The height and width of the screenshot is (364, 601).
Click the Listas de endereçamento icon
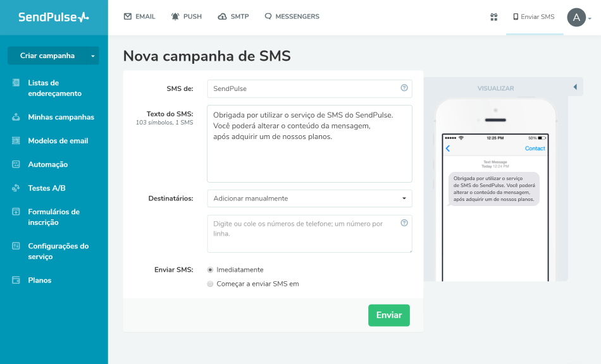(x=16, y=83)
